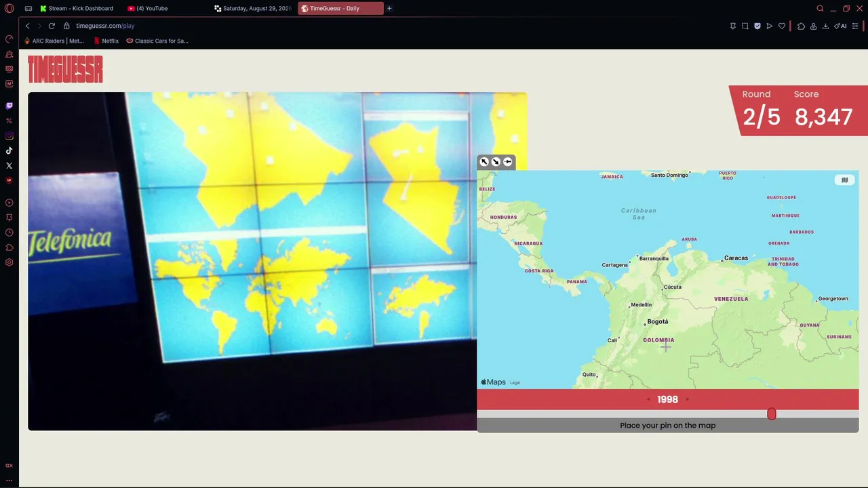This screenshot has width=868, height=488.
Task: Open the sidebar history clock icon
Action: click(x=9, y=232)
